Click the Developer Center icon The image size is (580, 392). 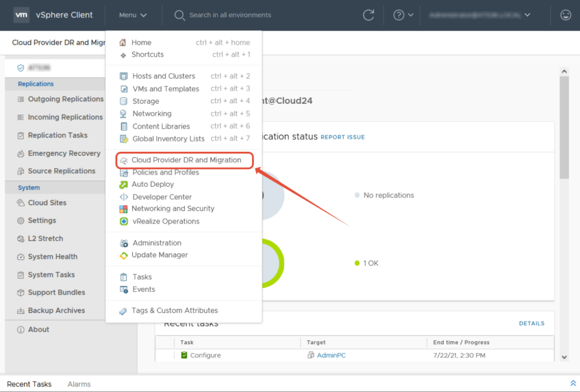(123, 197)
